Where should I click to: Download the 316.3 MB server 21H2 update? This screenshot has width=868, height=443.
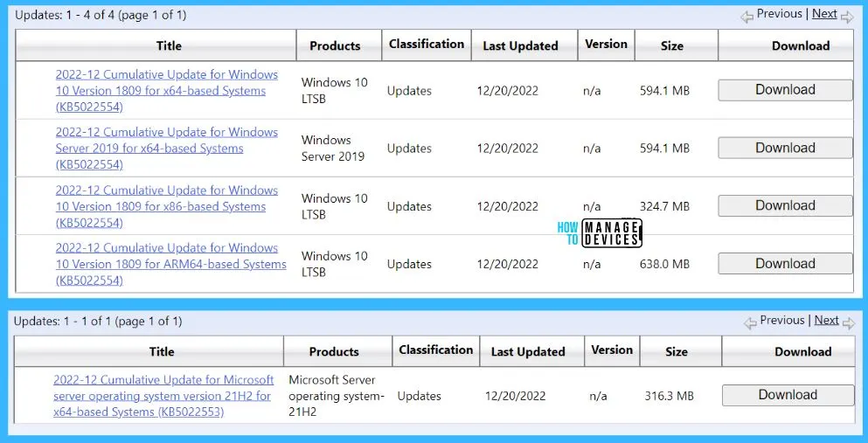788,396
